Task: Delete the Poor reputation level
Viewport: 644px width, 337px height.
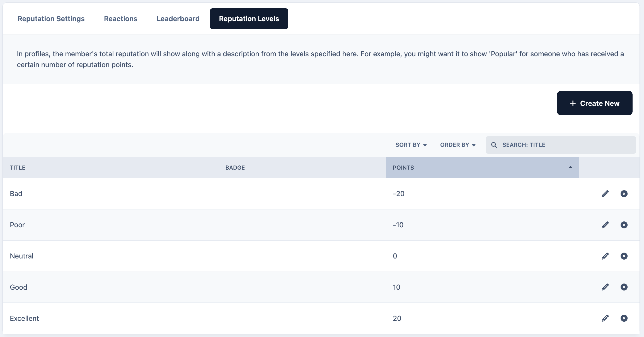Action: 624,225
